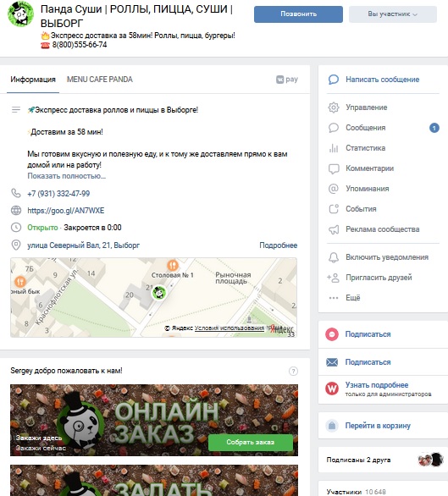The width and height of the screenshot is (448, 496).
Task: Click the ЗАДАТЬ banner at the bottom
Action: [154, 480]
